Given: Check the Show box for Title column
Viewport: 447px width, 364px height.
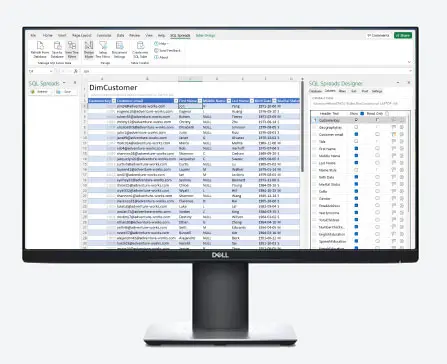Looking at the screenshot, I should (356, 141).
